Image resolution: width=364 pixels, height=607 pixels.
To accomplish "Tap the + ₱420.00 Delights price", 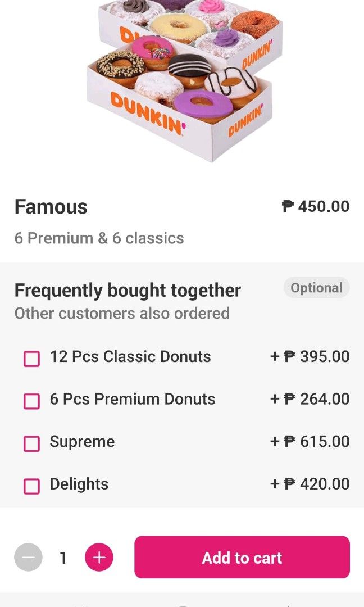I will click(310, 483).
